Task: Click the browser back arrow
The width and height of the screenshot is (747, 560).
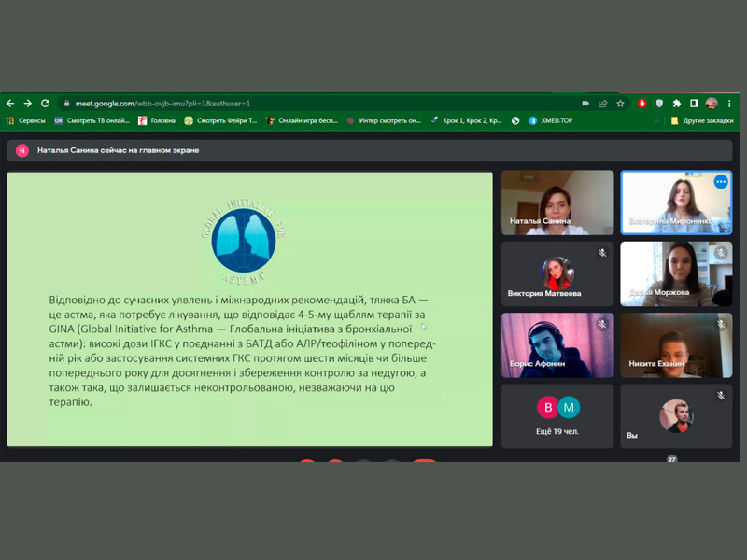Action: [x=10, y=104]
